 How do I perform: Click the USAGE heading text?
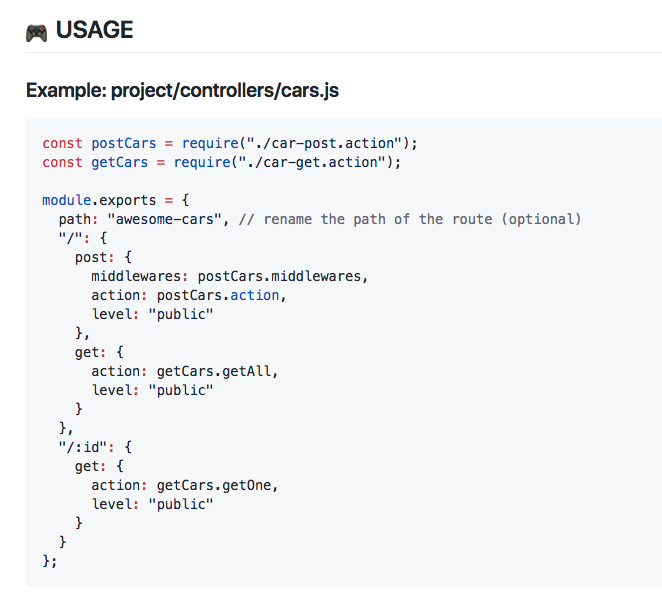point(94,31)
